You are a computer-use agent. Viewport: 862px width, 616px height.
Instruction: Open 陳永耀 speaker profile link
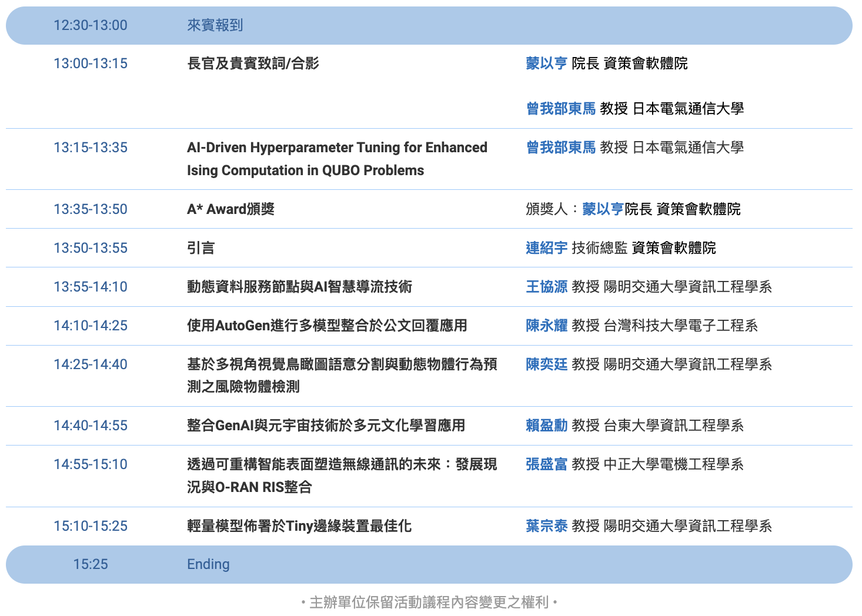coord(546,326)
